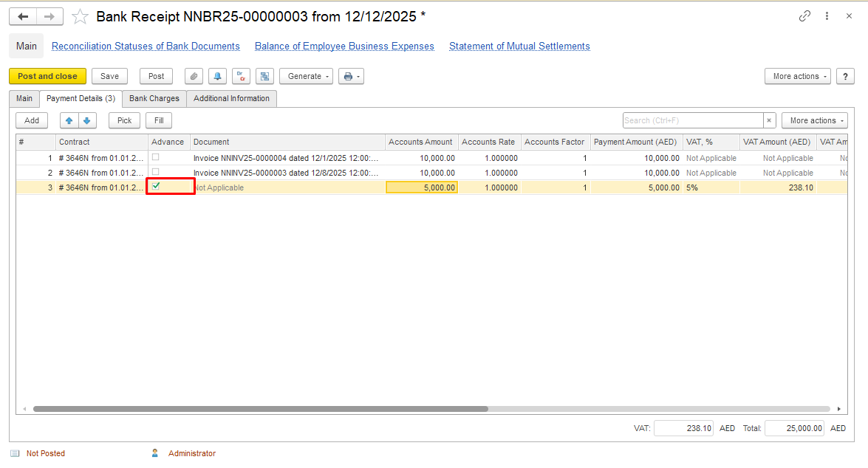Screen dimensions: 868x468
Task: Open the Bank Charges tab
Action: 154,98
